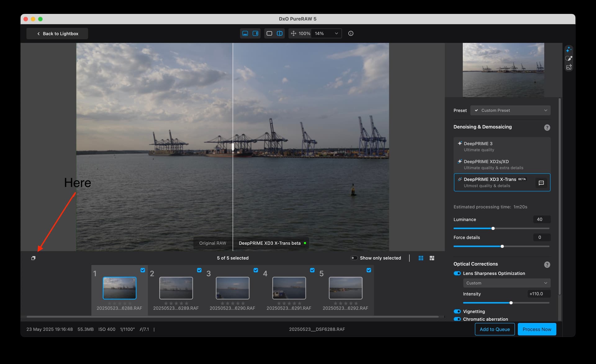
Task: Select single image view icon
Action: (x=269, y=33)
